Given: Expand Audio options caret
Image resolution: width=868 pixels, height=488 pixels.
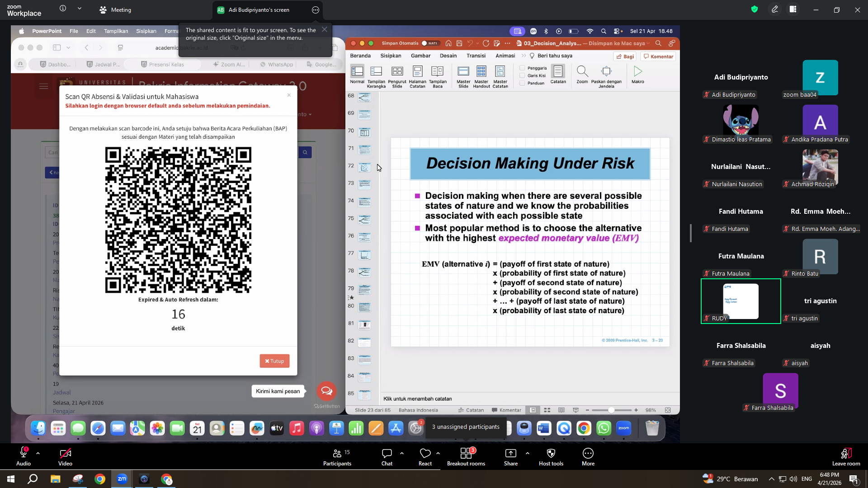Looking at the screenshot, I should pos(38,453).
